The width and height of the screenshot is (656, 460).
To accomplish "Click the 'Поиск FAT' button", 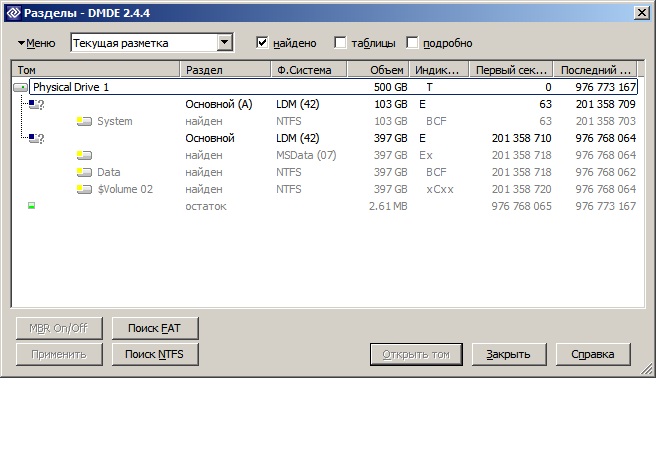I will [x=154, y=328].
